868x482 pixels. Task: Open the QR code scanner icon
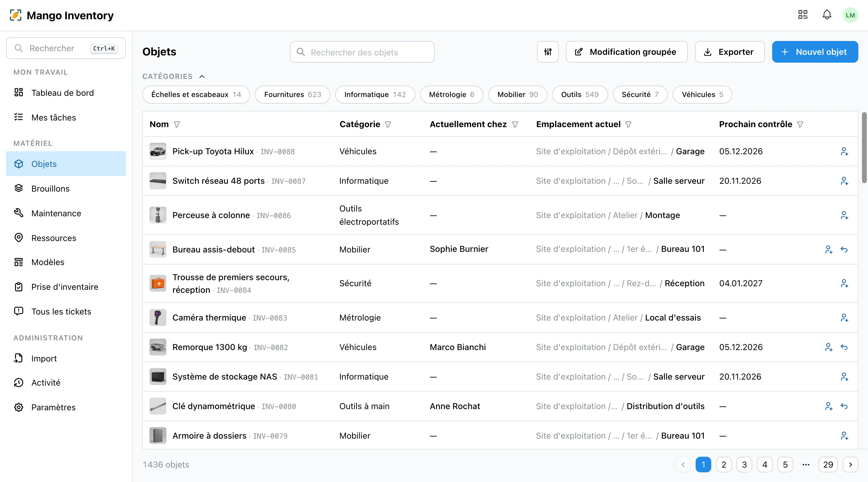pos(803,15)
